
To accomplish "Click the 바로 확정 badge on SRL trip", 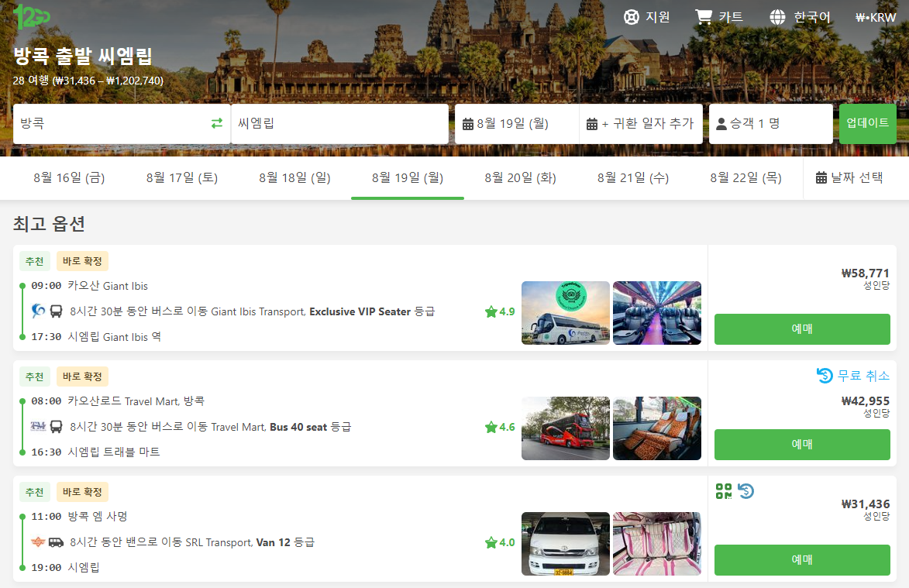I will pyautogui.click(x=82, y=492).
